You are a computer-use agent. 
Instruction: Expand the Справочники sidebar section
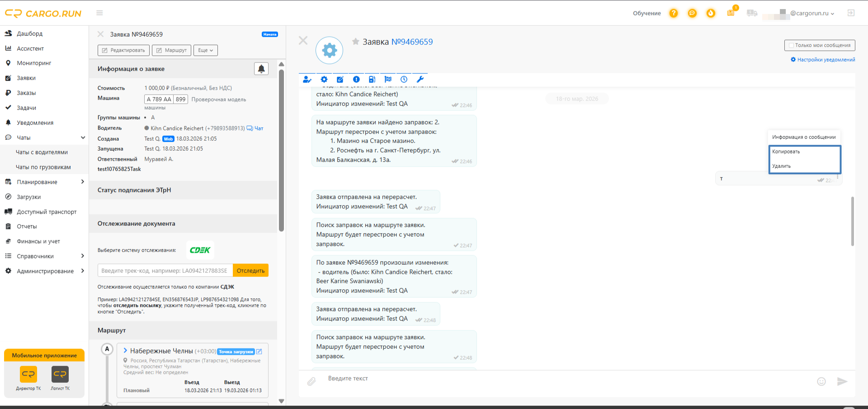pyautogui.click(x=83, y=256)
